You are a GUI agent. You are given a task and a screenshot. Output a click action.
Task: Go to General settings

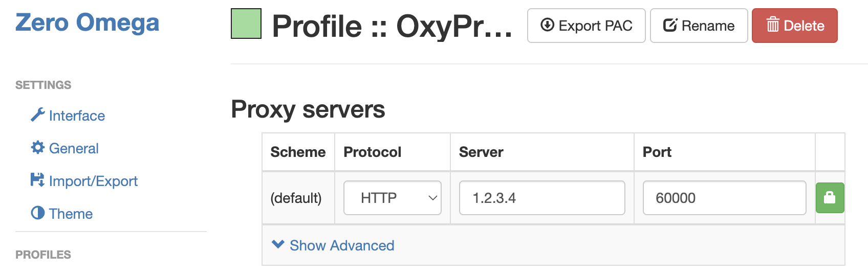(74, 148)
